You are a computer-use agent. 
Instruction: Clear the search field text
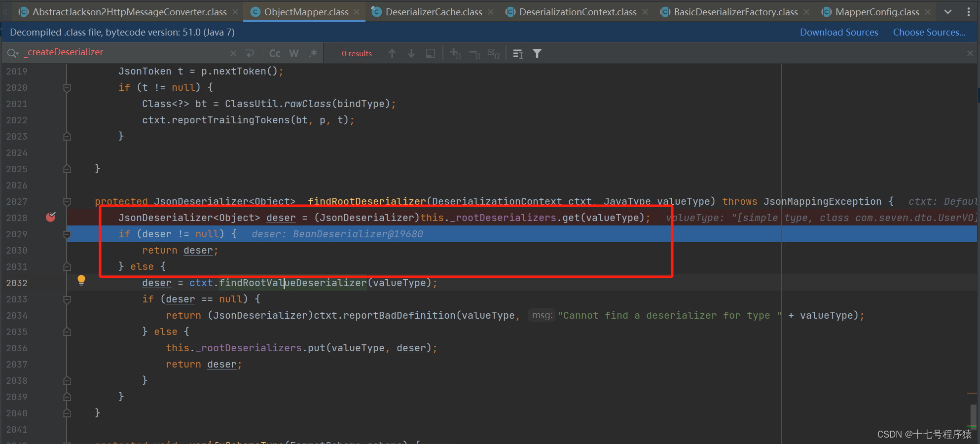pyautogui.click(x=233, y=53)
